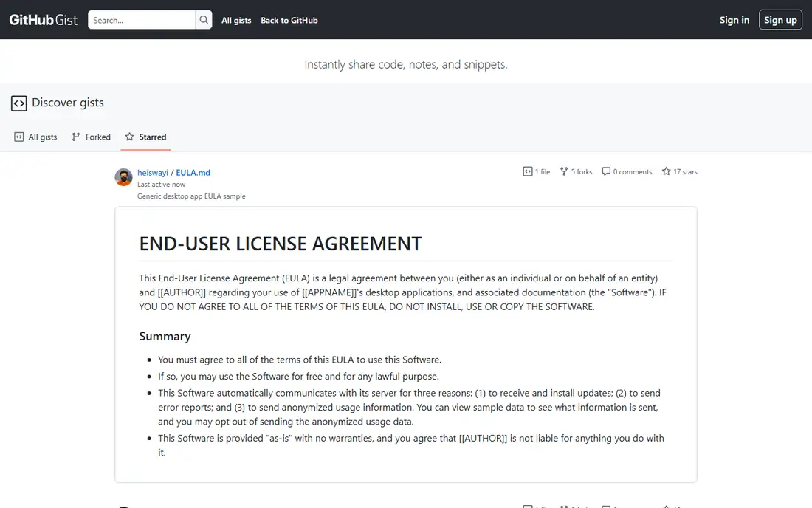Open All gists in top navigation bar
The image size is (812, 508).
(236, 20)
